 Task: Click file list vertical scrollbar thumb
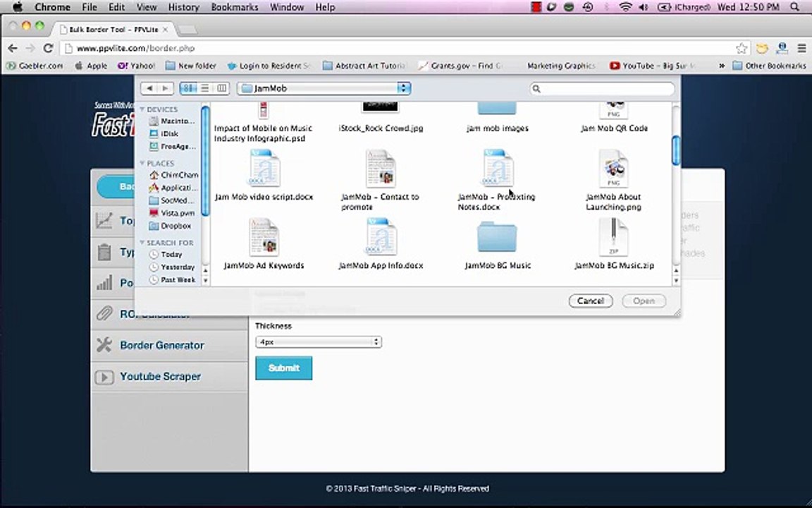pos(676,150)
